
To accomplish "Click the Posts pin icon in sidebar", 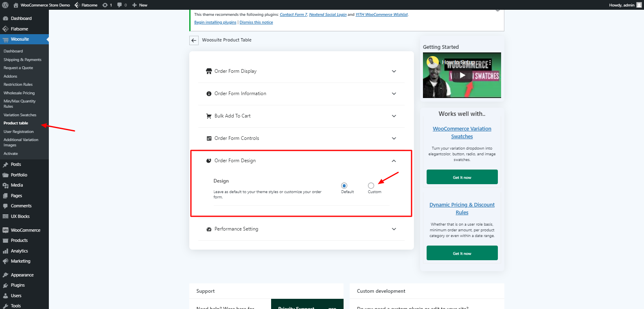I will (5, 165).
